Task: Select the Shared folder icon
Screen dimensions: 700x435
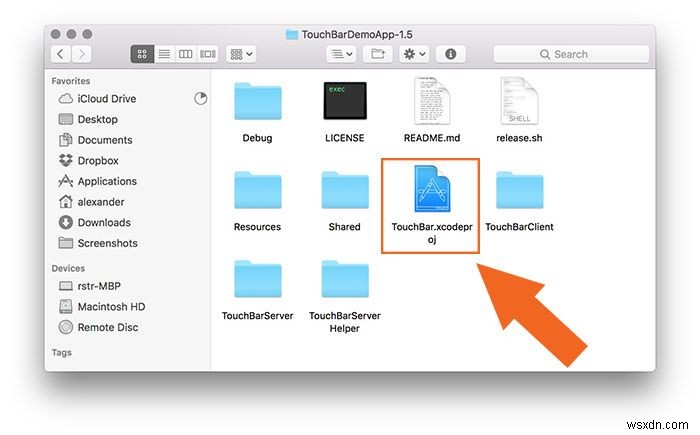Action: (x=345, y=190)
